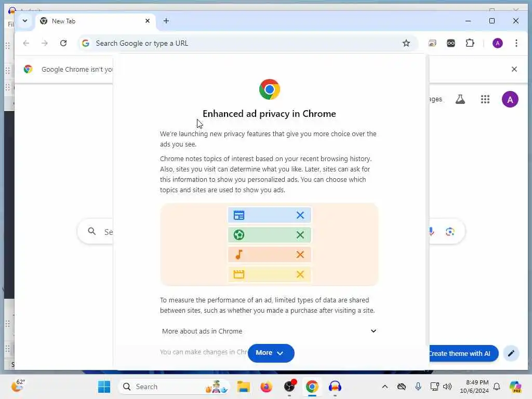Open the dark round app icon with red badge on taskbar

point(289,386)
